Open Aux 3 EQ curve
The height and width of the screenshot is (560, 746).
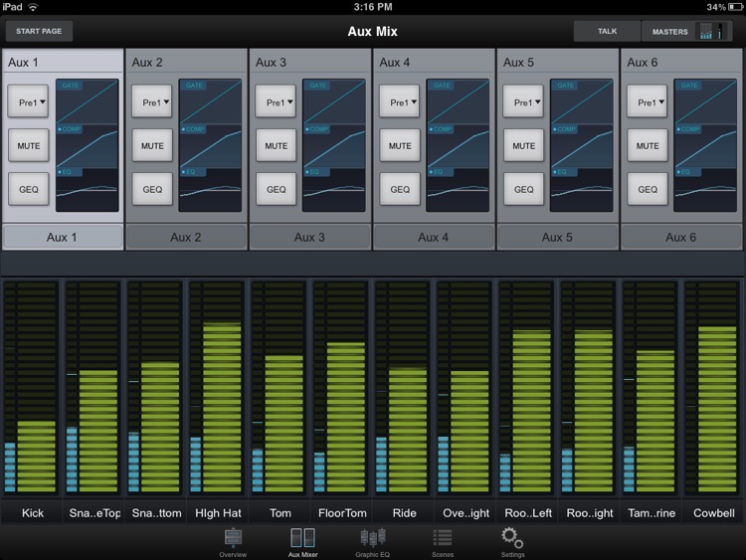point(334,189)
